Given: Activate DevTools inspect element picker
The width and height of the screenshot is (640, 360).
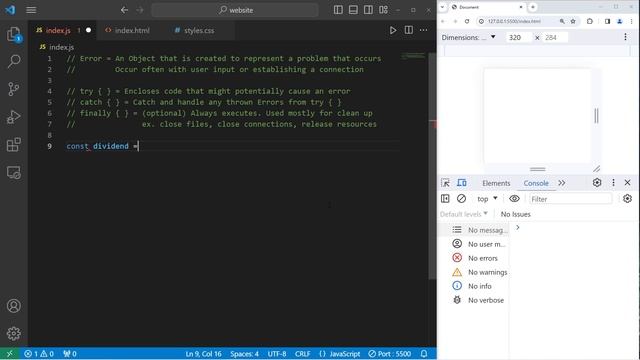Looking at the screenshot, I should (x=445, y=183).
